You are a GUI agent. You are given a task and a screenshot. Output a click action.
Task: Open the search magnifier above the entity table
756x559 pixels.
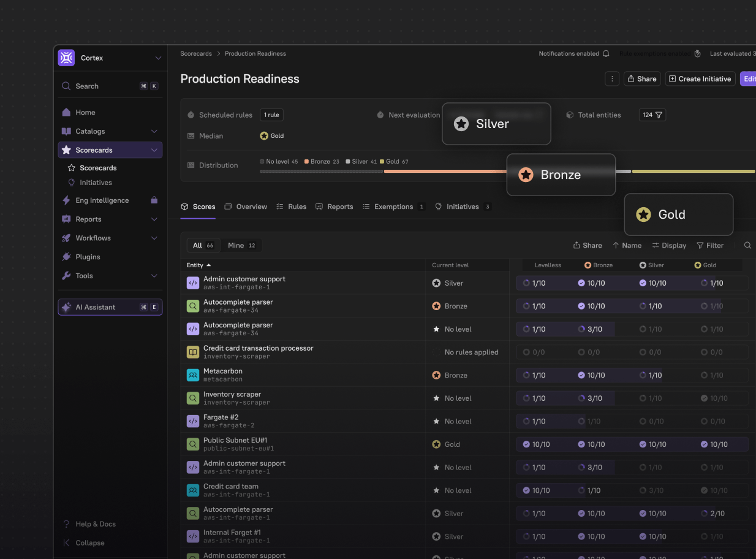pyautogui.click(x=747, y=245)
